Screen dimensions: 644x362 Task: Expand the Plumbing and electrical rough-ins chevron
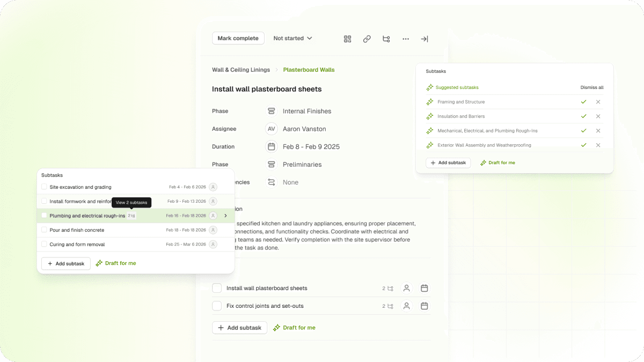point(225,216)
